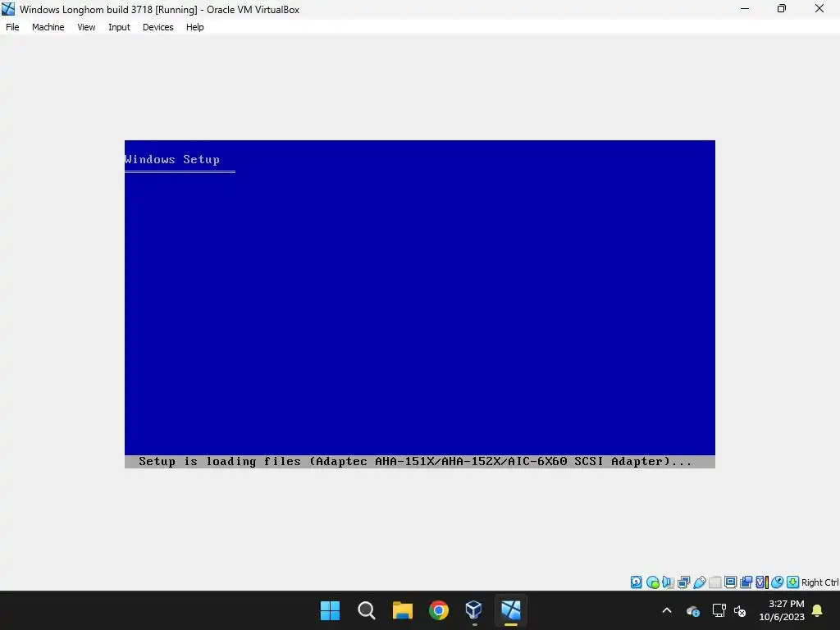Open the Machine menu
Image resolution: width=840 pixels, height=630 pixels.
point(48,27)
